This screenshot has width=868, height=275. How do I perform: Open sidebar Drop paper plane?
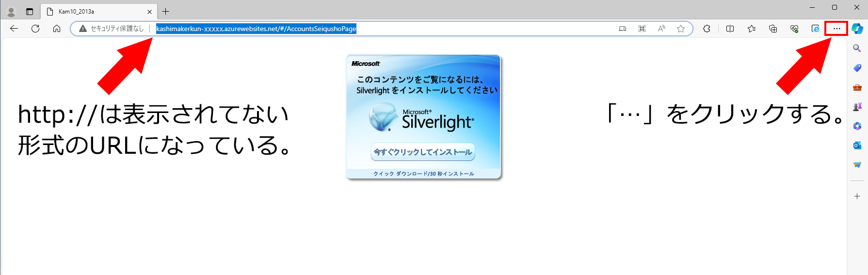click(857, 165)
